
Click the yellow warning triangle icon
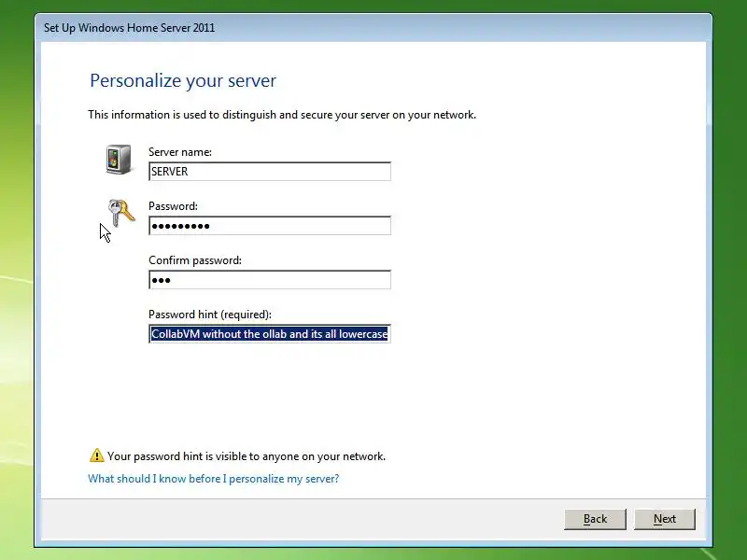tap(97, 455)
